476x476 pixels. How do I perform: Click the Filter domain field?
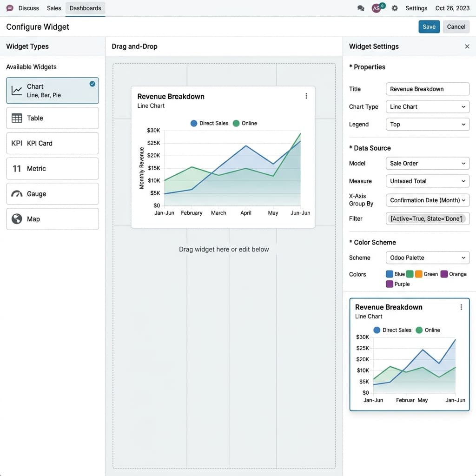(x=428, y=218)
